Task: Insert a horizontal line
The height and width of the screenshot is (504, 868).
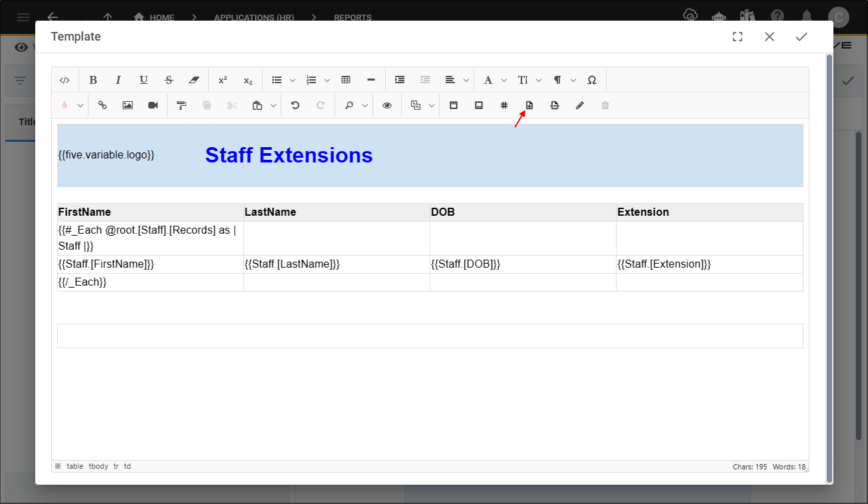Action: [x=370, y=80]
